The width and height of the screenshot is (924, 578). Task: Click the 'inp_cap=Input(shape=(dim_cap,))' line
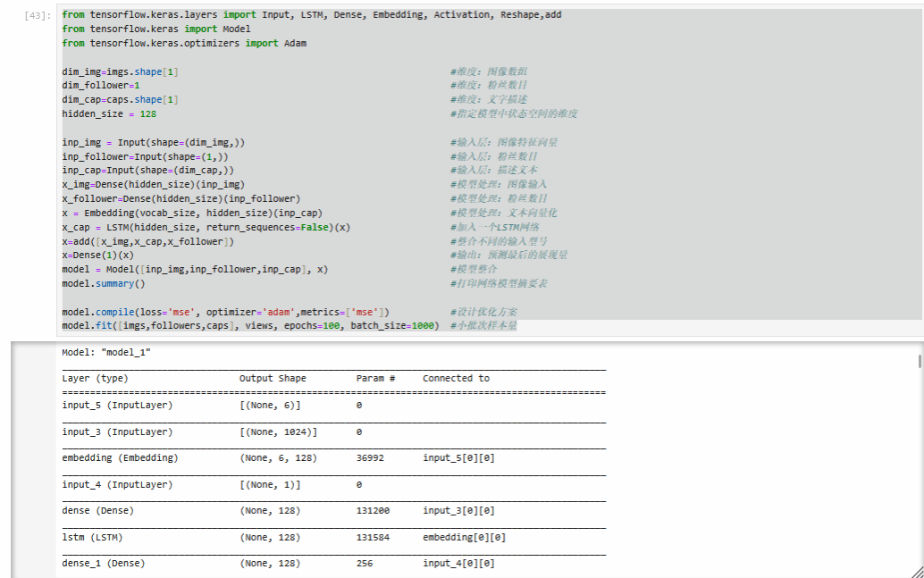click(x=148, y=171)
